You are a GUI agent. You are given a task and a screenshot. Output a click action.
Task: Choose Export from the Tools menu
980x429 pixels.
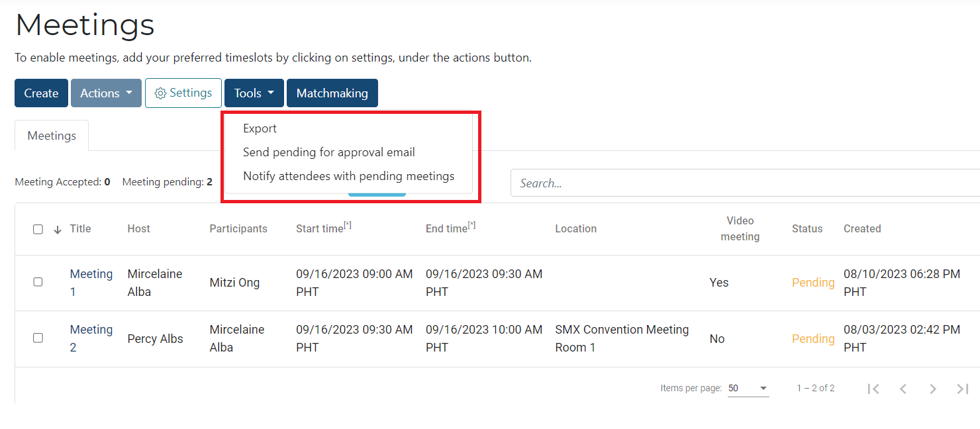point(260,128)
